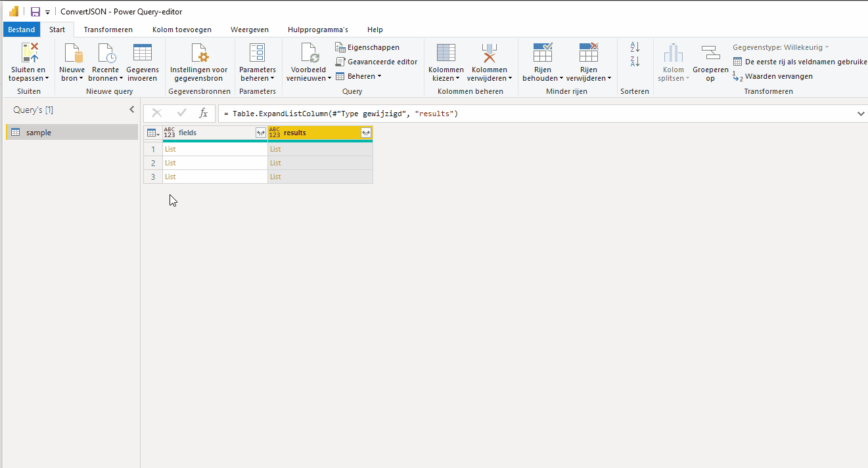Open Beheren dropdown
Screen dimensions: 868x468
point(358,76)
